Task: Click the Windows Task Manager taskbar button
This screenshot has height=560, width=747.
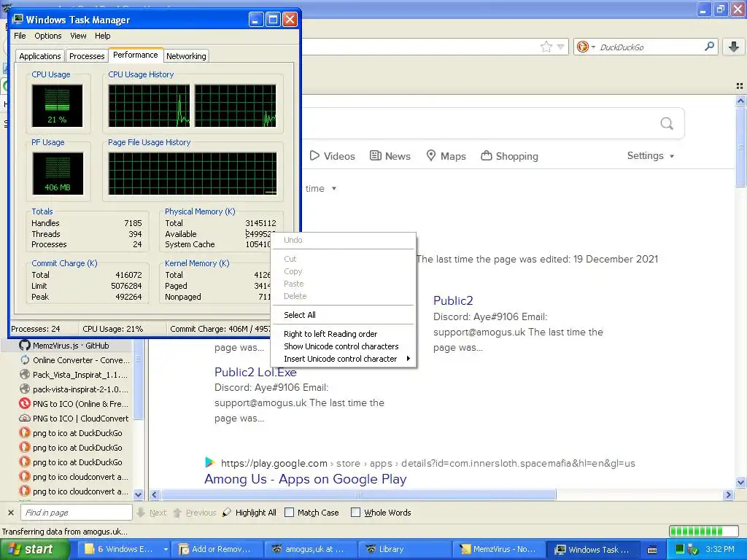Action: (592, 550)
